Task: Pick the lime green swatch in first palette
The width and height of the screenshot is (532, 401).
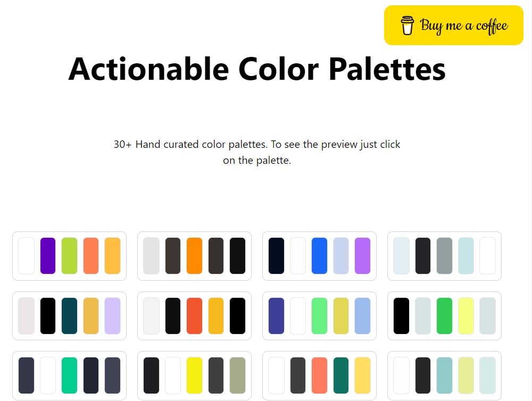Action: (x=69, y=256)
